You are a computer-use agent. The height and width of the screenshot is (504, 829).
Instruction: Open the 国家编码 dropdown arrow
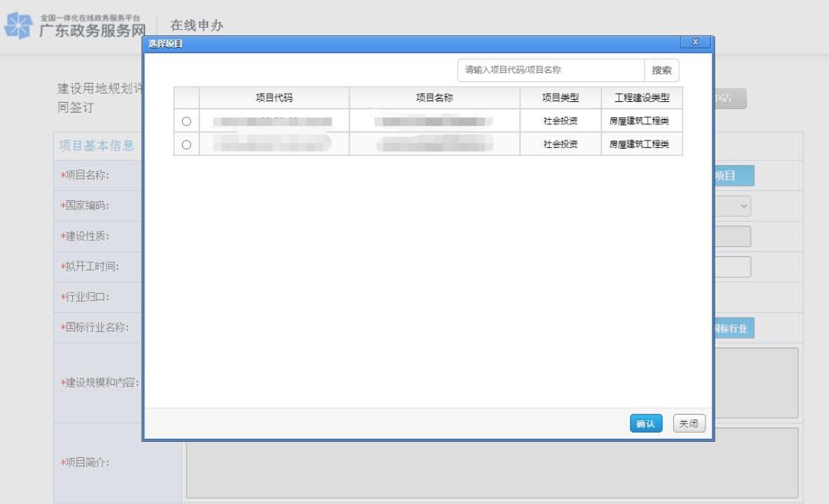click(x=743, y=206)
